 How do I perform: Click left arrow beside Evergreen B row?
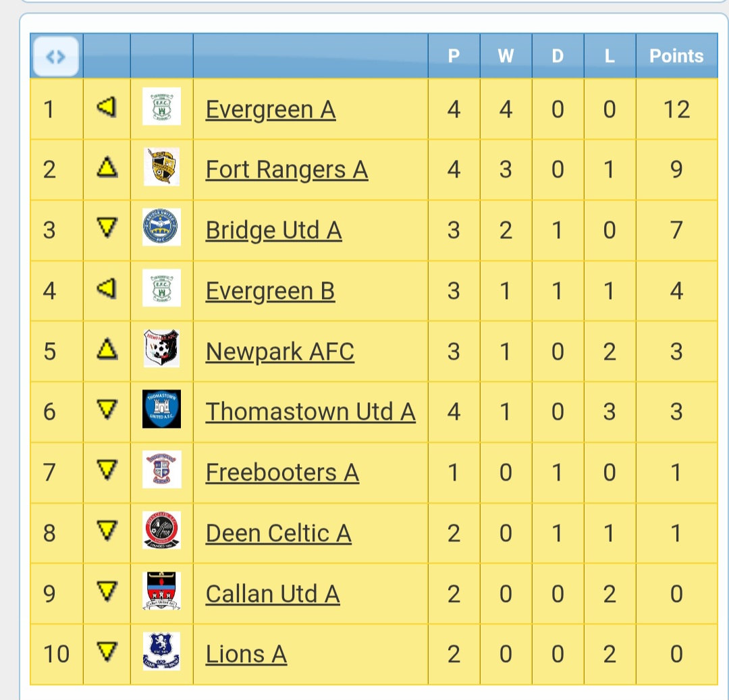[107, 289]
